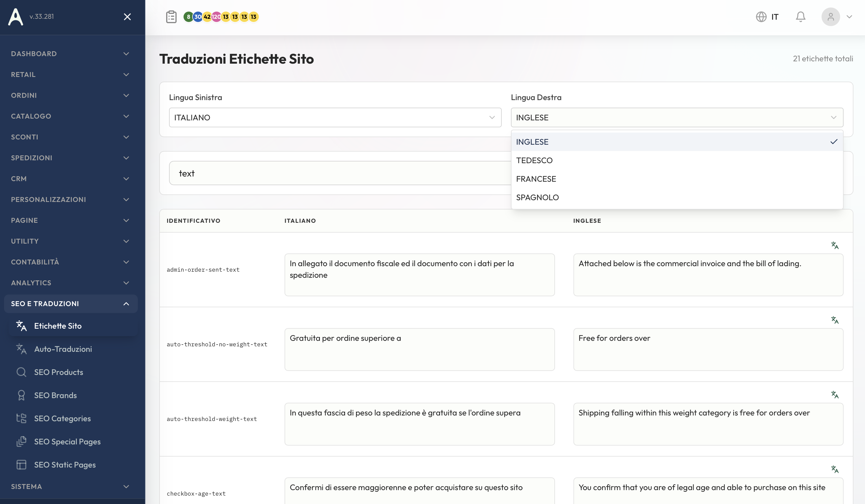This screenshot has height=504, width=865.
Task: Open SEO Special Pages
Action: (x=74, y=442)
